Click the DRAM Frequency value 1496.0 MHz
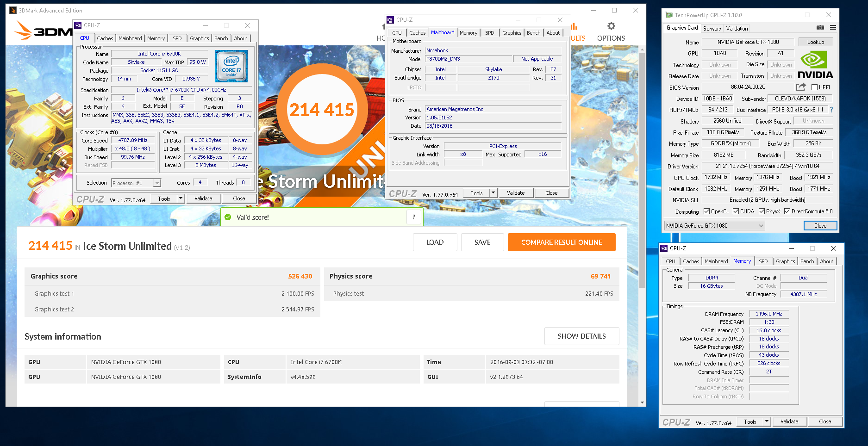 click(x=769, y=314)
